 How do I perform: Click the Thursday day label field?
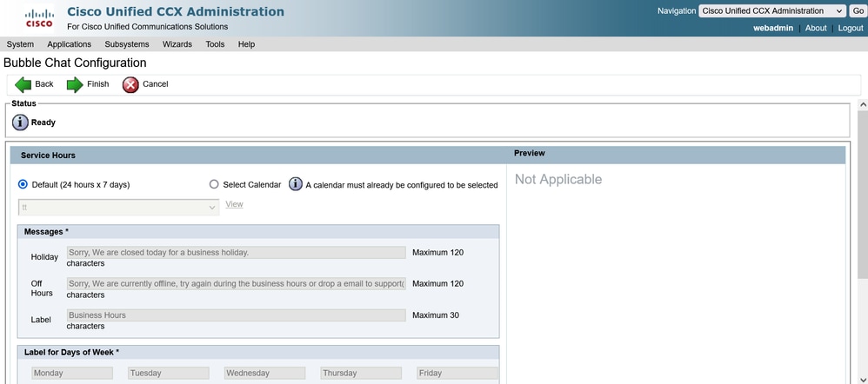pos(361,374)
